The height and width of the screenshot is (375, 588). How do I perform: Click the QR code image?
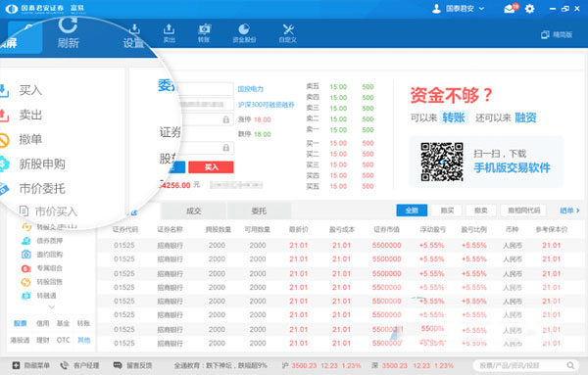442,162
